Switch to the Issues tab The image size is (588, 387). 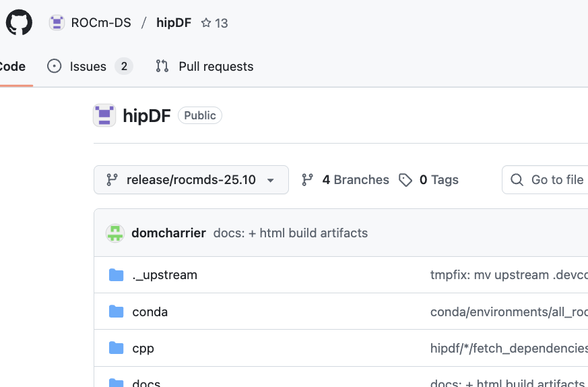90,67
